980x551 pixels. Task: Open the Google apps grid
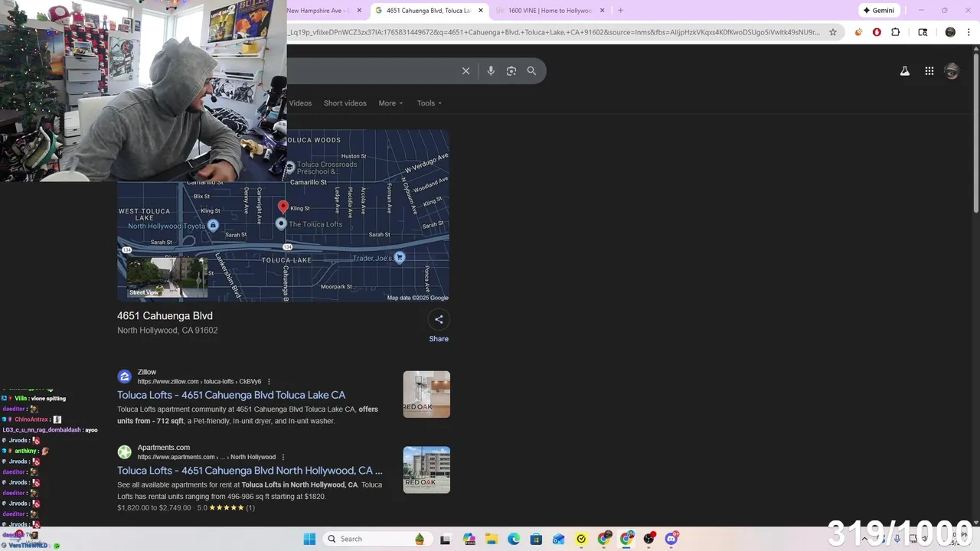click(x=929, y=71)
